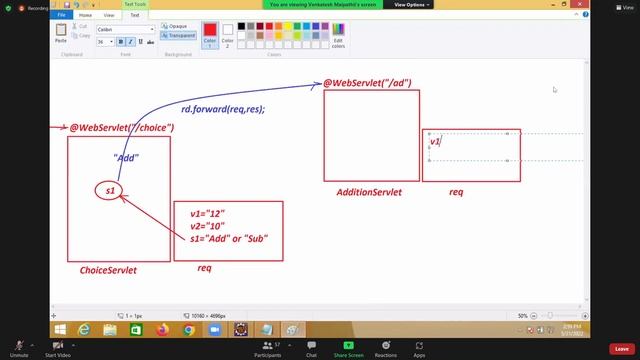Click the Undo arrow in quick access toolbar
Viewport: 640px width, 360px height.
[76, 4]
